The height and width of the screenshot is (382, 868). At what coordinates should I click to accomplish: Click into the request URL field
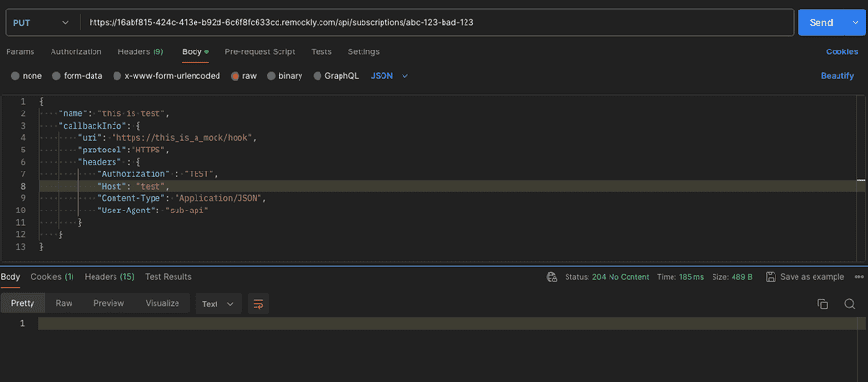429,22
